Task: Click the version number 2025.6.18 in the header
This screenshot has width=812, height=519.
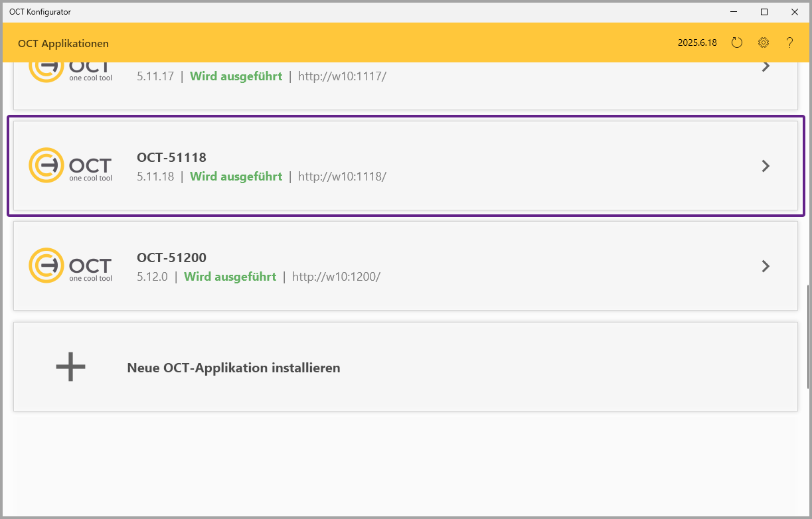Action: [697, 43]
